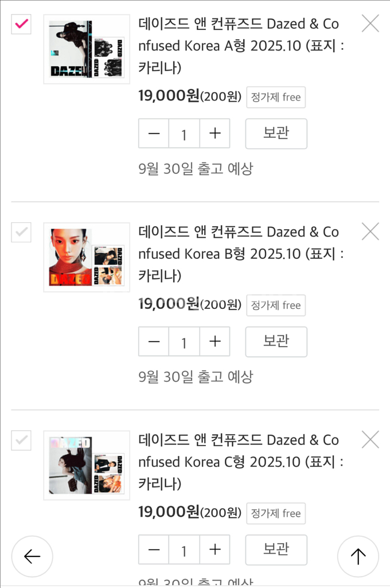Uncheck the Dazed Korea A형 item checkbox
The image size is (390, 588).
point(21,24)
